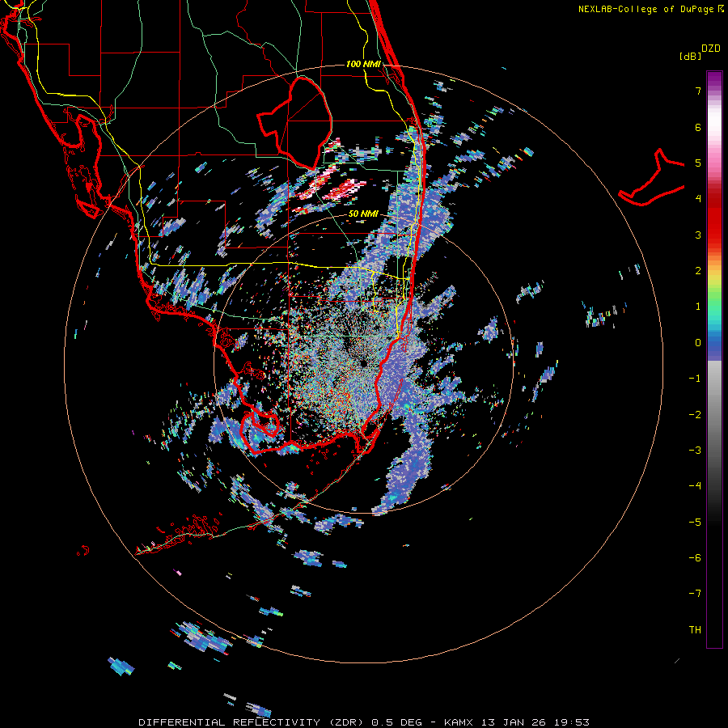728x728 pixels.
Task: Click the 0.5 DEG elevation text
Action: coord(396,722)
